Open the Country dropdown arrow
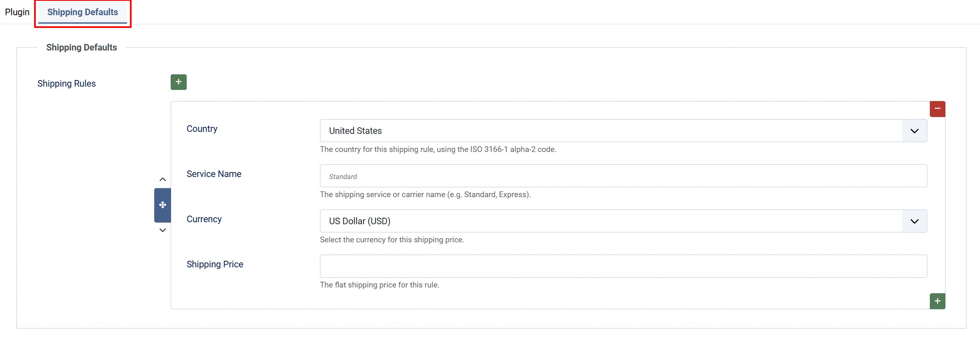980x338 pixels. point(914,131)
